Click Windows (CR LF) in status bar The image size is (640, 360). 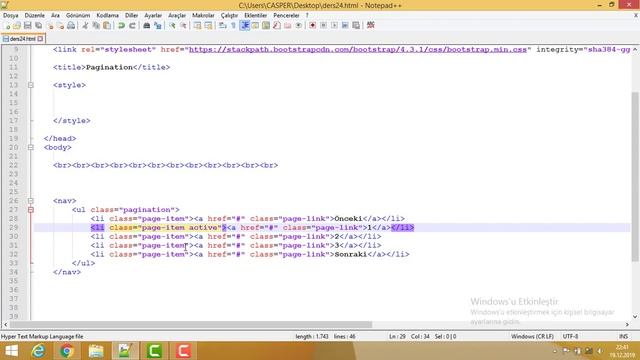(x=532, y=337)
